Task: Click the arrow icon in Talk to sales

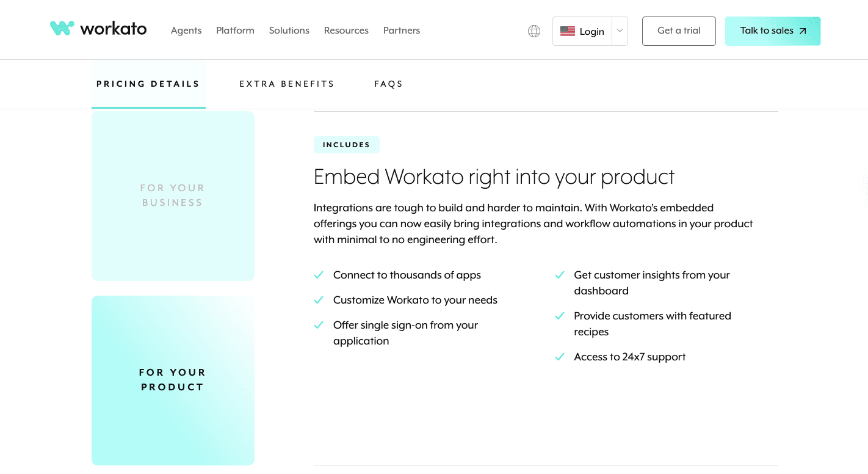Action: (803, 31)
